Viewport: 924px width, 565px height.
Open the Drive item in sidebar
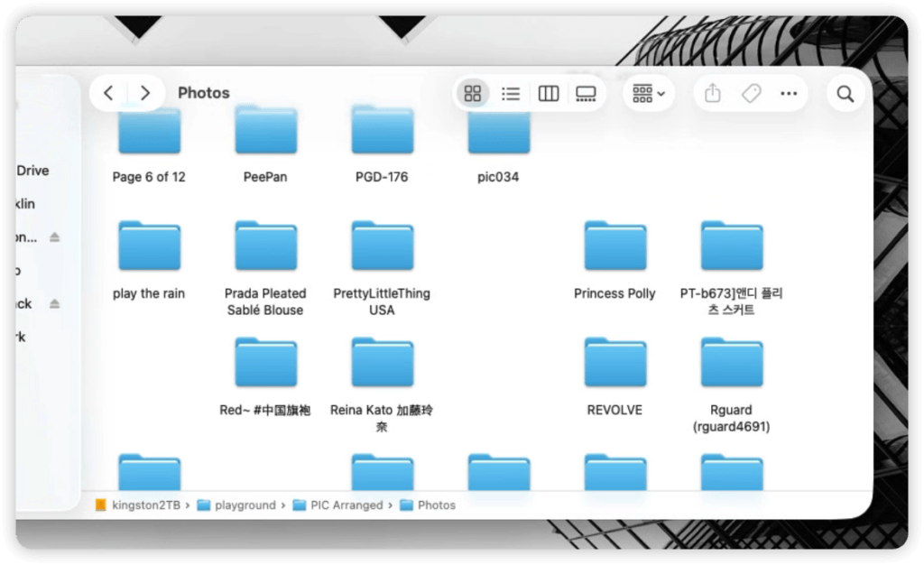[33, 171]
